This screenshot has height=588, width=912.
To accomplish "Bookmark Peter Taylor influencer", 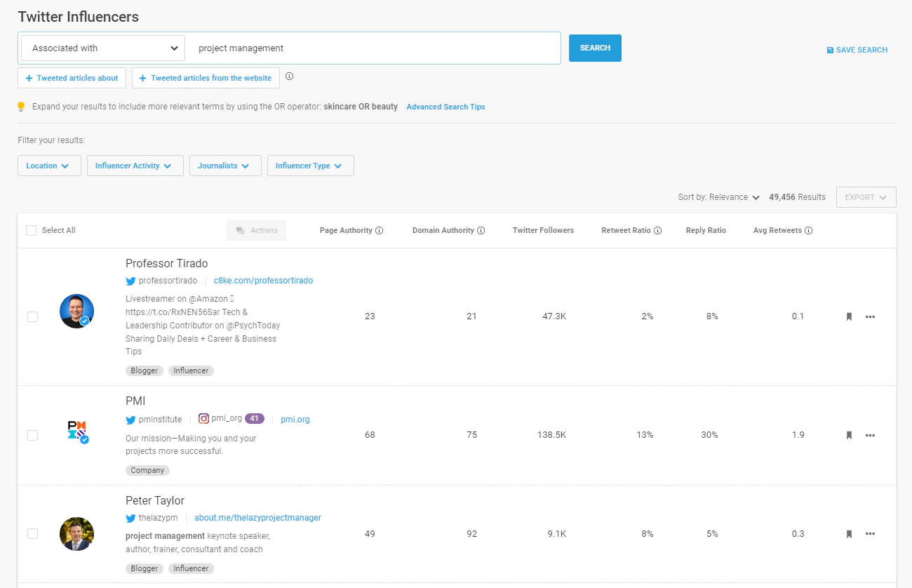I will 849,534.
